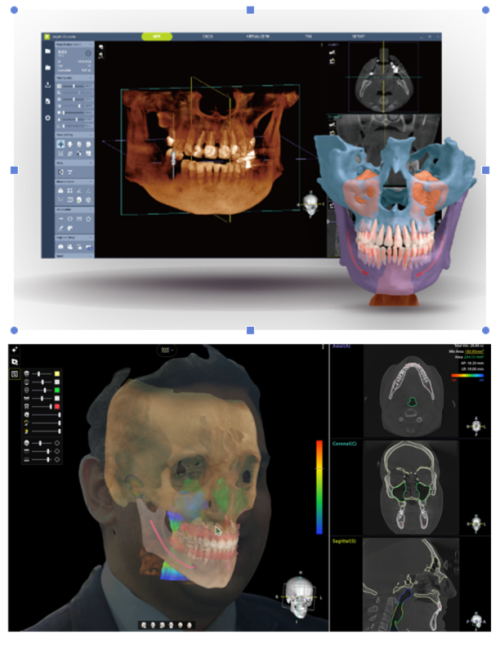Adjust the first slider in upper window panel
Screen dimensions: 500x648
pyautogui.click(x=74, y=86)
